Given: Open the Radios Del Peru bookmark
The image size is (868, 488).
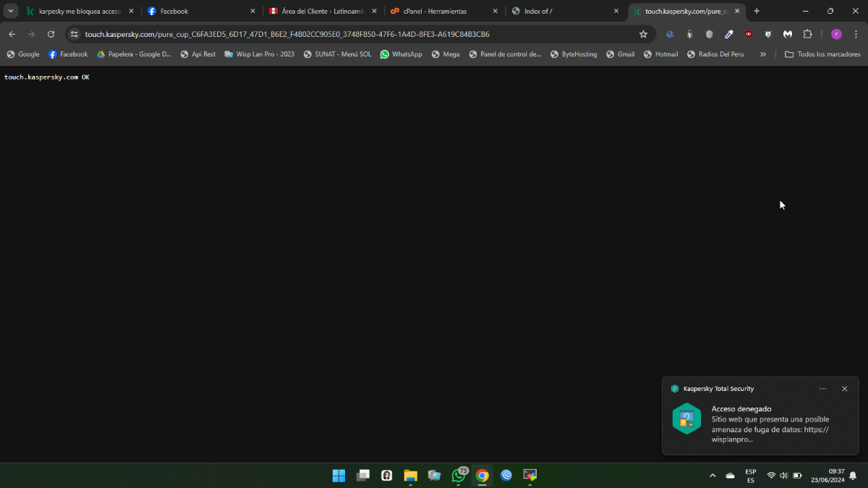Looking at the screenshot, I should click(x=715, y=54).
